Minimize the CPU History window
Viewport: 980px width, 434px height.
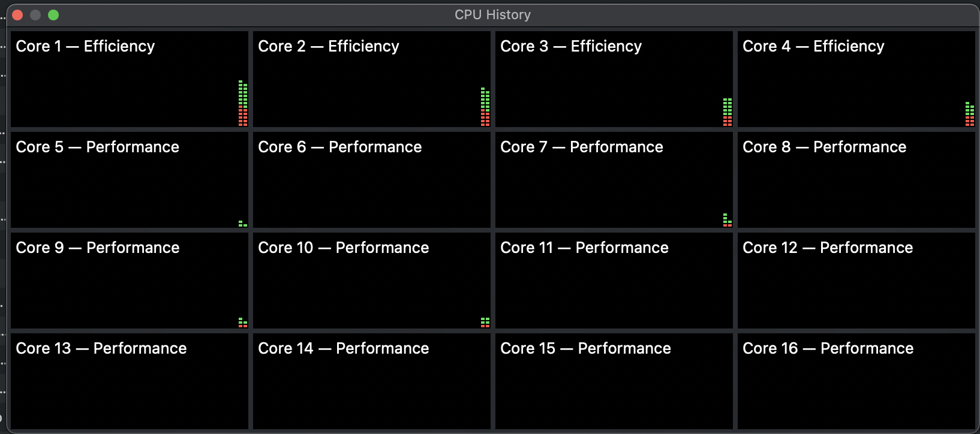click(35, 15)
